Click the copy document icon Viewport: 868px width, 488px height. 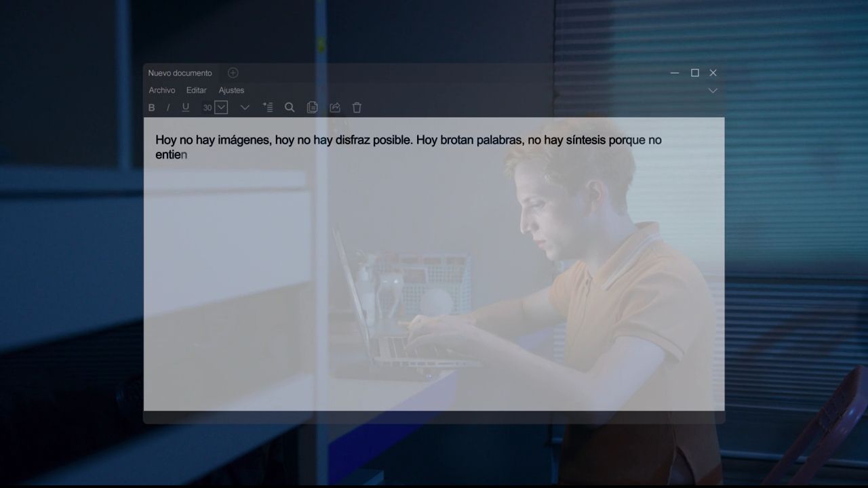pyautogui.click(x=312, y=107)
